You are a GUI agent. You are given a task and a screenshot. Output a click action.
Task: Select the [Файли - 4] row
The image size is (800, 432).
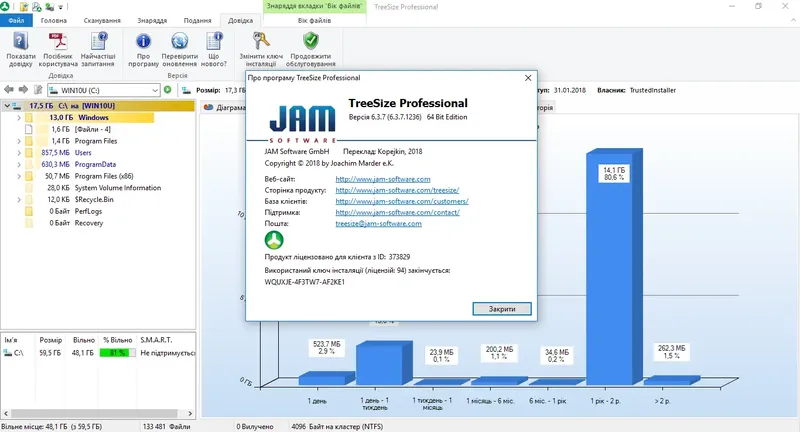point(92,129)
